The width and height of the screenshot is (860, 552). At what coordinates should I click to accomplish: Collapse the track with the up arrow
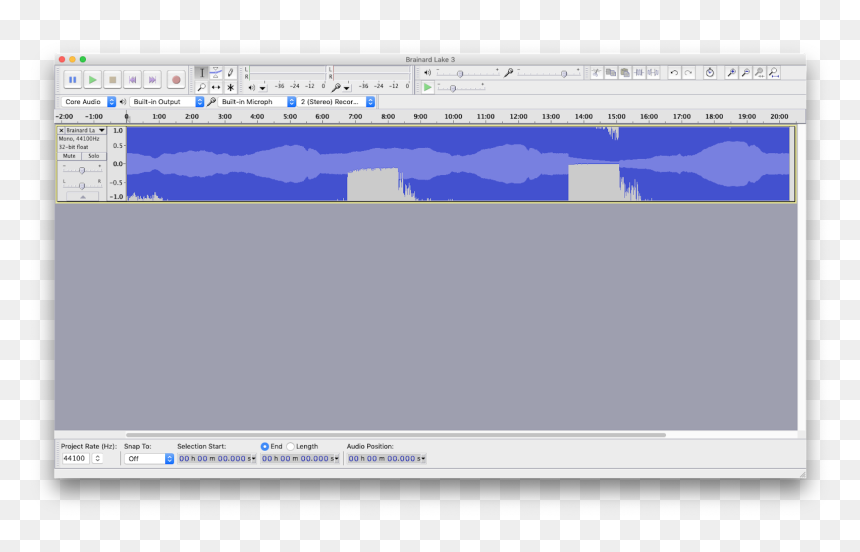[82, 196]
